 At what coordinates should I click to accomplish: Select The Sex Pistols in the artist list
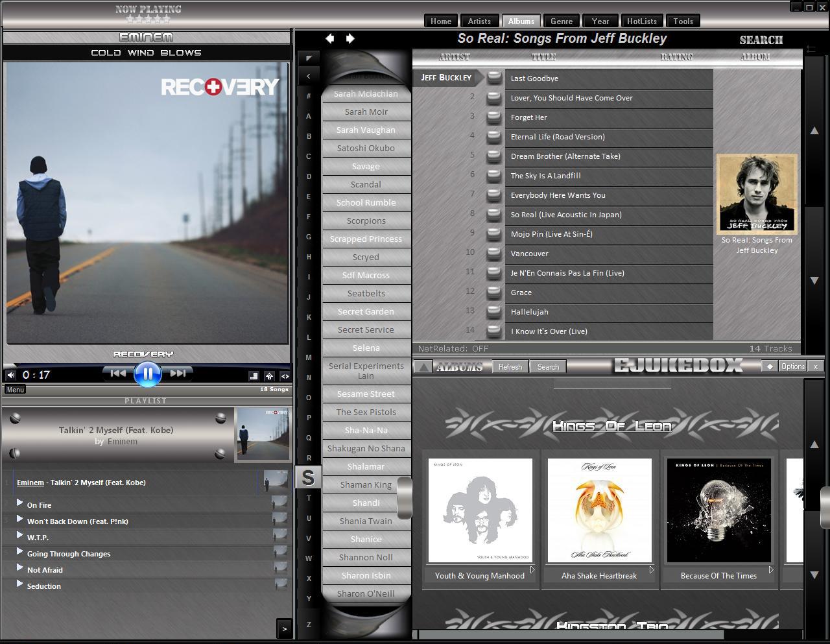point(366,412)
